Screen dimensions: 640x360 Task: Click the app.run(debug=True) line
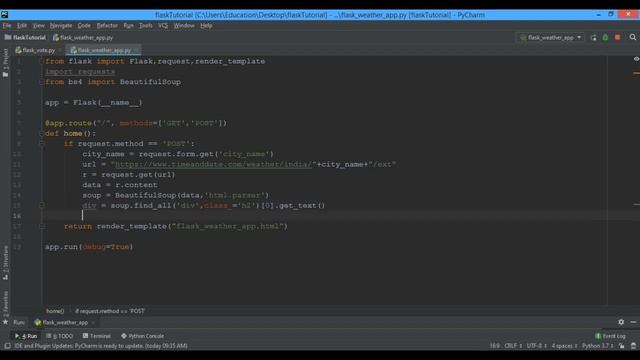(89, 247)
